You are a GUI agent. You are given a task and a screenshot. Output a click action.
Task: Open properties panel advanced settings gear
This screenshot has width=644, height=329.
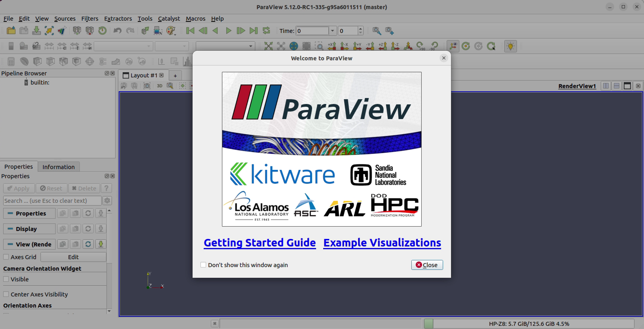(107, 201)
